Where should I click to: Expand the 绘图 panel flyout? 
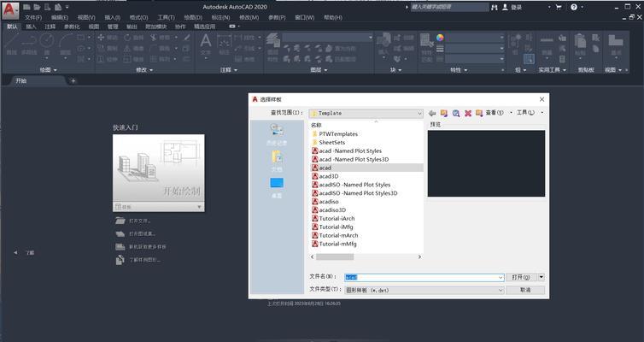(x=49, y=70)
